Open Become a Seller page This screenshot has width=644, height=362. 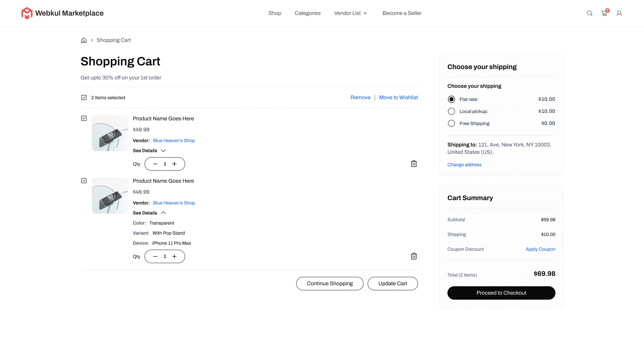(402, 13)
